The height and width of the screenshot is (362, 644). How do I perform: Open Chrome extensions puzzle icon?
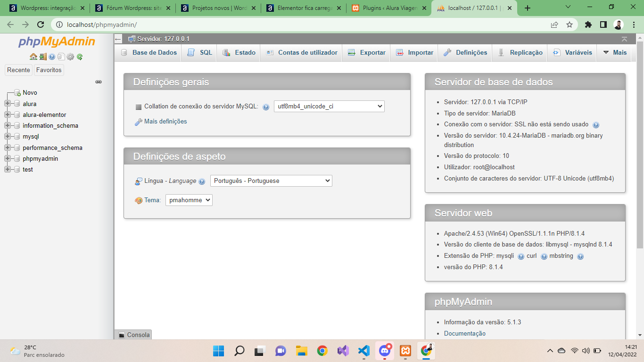click(588, 25)
